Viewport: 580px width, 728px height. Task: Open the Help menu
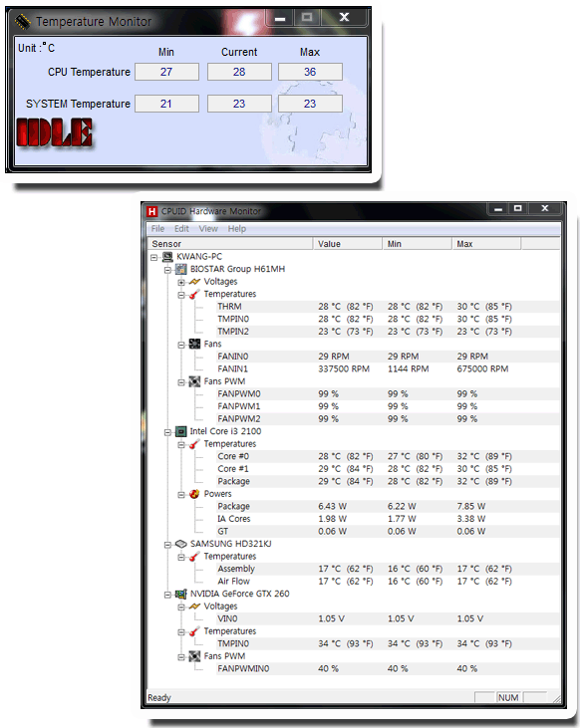click(x=236, y=229)
